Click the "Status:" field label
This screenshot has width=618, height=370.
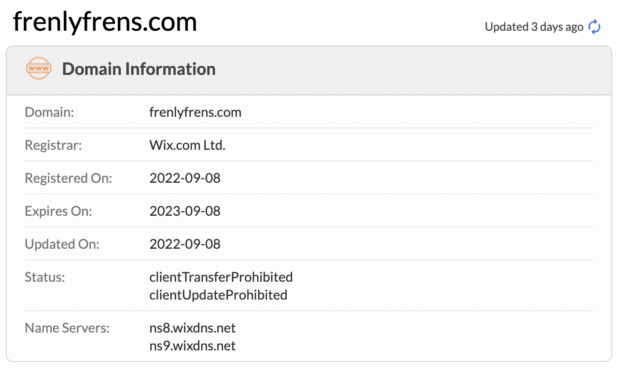[x=45, y=277]
